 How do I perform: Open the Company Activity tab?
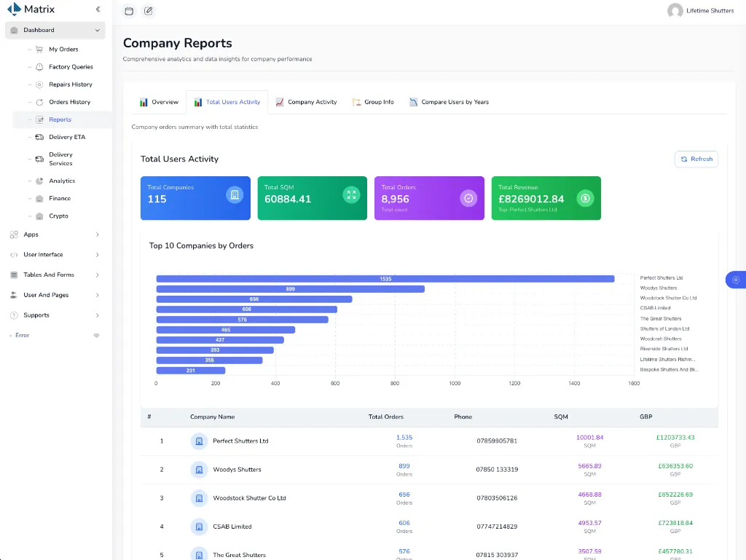click(x=307, y=102)
